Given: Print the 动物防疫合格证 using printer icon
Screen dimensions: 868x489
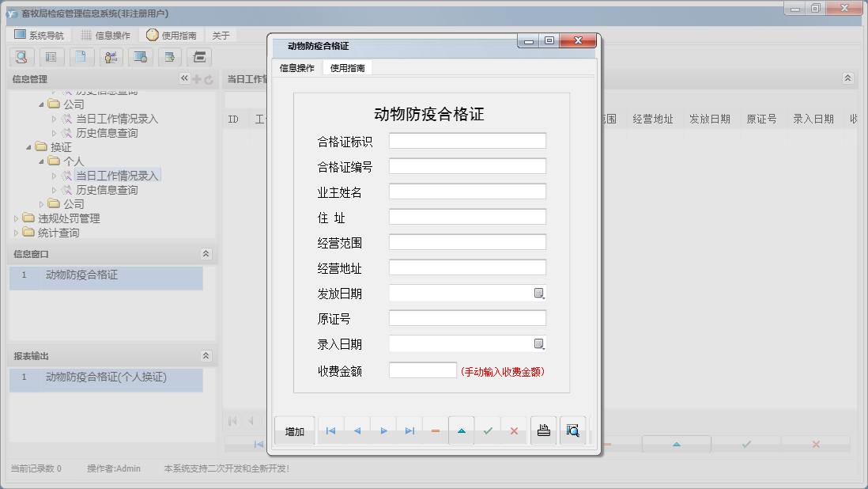Looking at the screenshot, I should tap(543, 430).
